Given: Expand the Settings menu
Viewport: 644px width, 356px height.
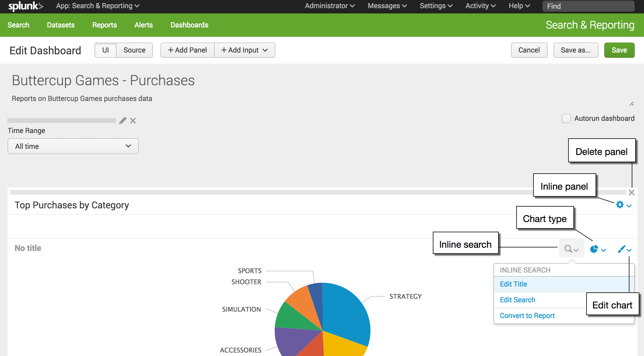Looking at the screenshot, I should point(436,6).
